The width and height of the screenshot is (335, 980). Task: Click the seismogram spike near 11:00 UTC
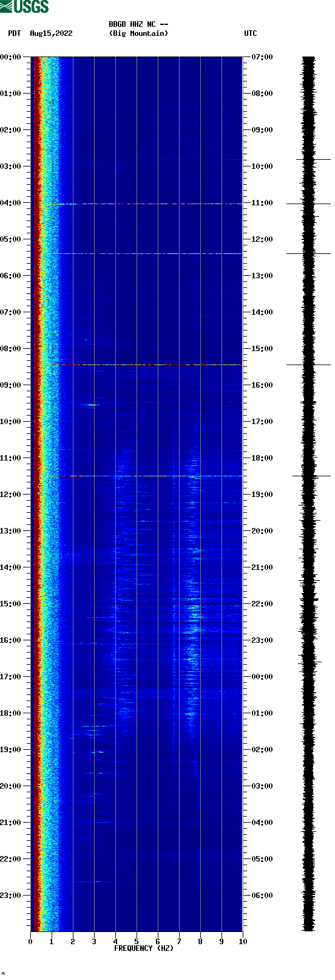tap(308, 204)
